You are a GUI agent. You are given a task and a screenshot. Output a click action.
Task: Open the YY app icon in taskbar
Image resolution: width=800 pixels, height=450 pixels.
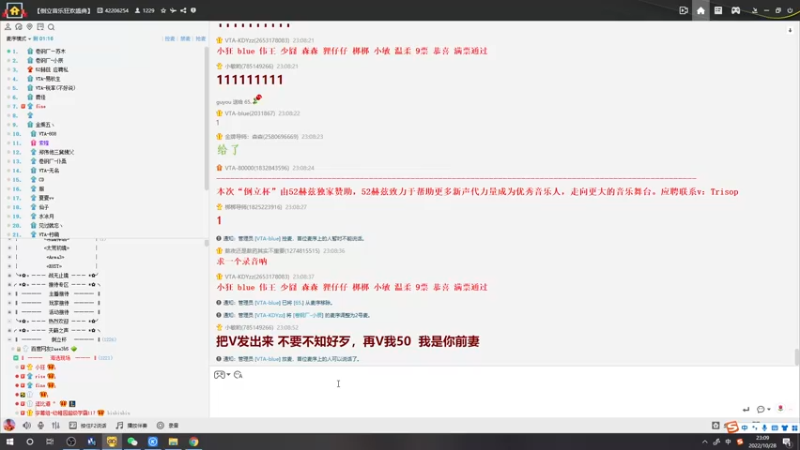click(x=112, y=442)
